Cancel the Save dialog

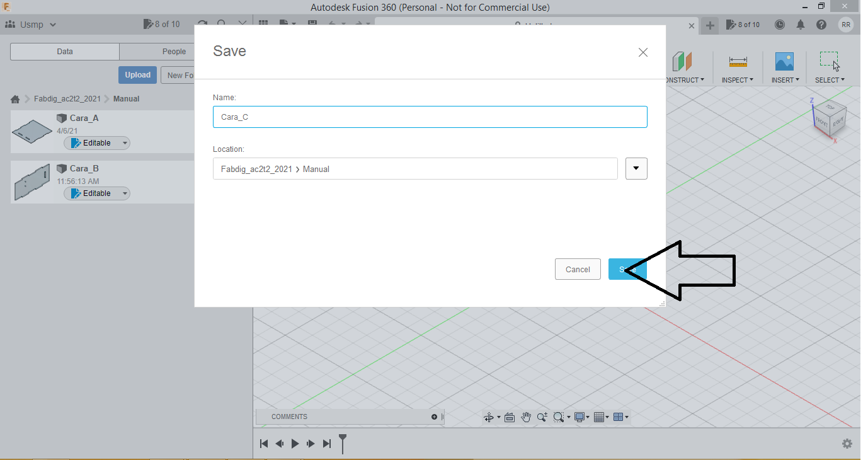click(x=578, y=269)
